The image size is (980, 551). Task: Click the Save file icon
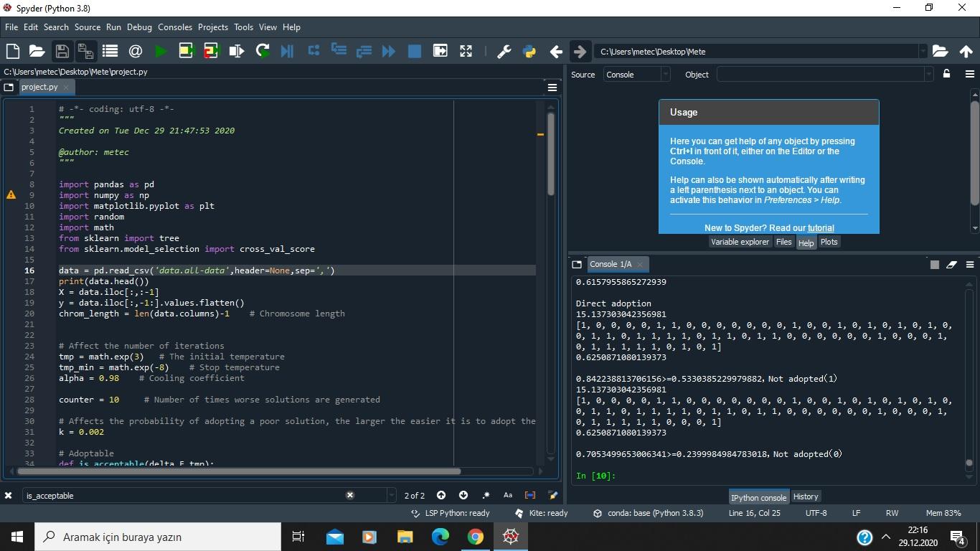[x=62, y=51]
